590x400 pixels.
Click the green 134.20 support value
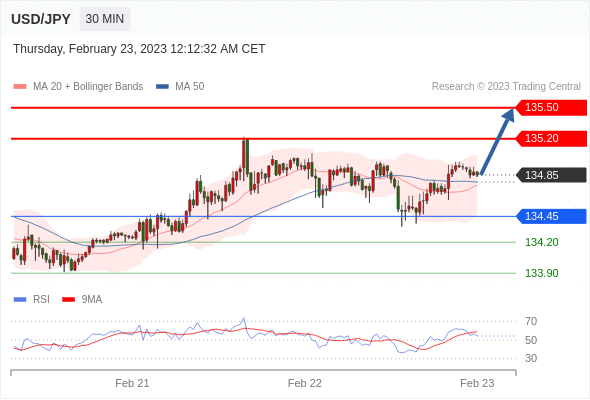(x=541, y=242)
